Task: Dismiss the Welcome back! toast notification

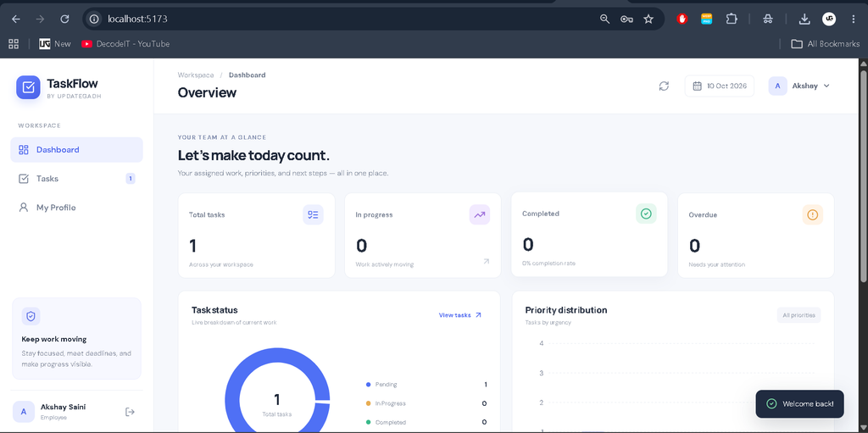Action: [x=800, y=403]
